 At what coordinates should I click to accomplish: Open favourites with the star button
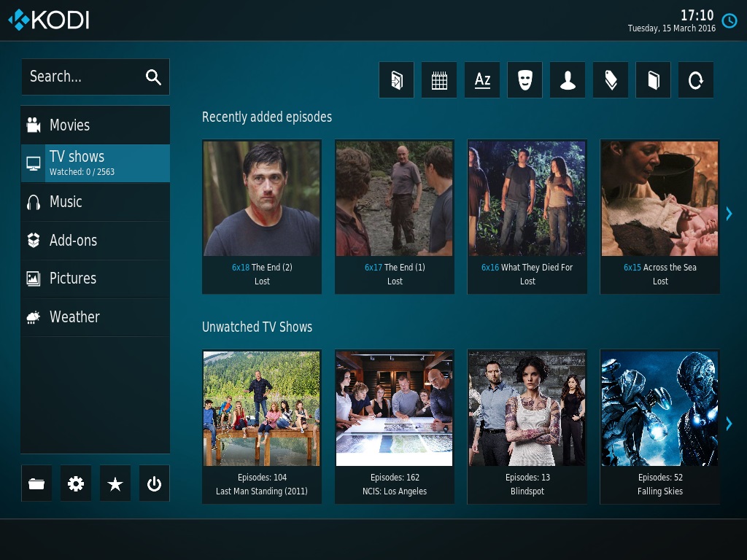(x=115, y=483)
